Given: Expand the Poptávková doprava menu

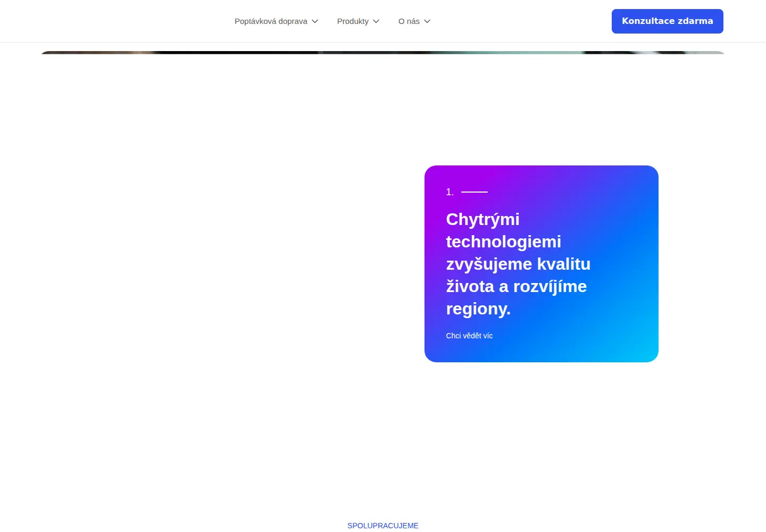Looking at the screenshot, I should coord(276,21).
